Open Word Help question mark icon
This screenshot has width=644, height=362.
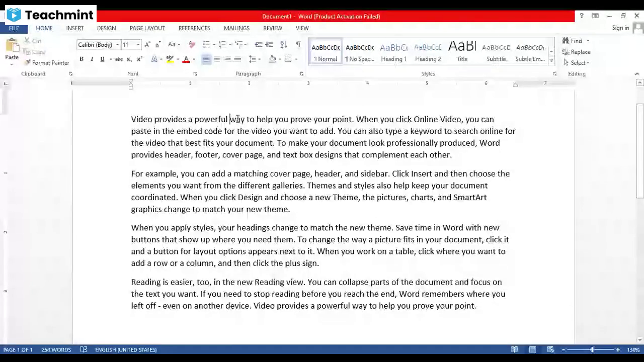click(581, 16)
